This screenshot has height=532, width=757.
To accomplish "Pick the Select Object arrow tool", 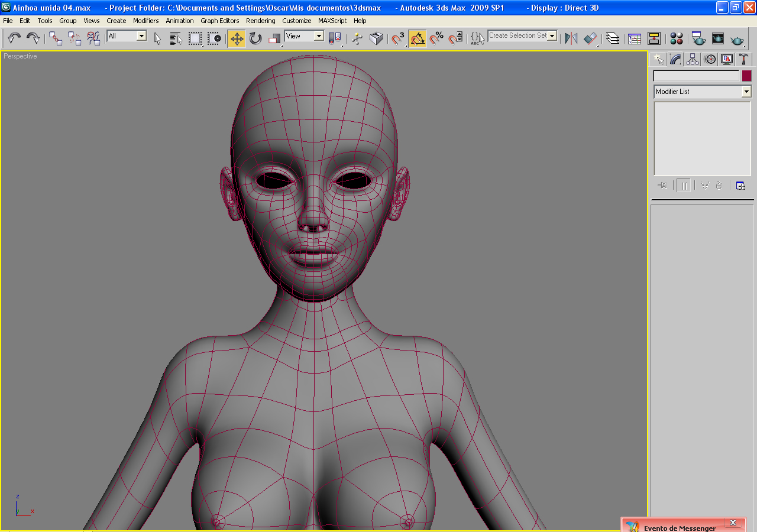I will [157, 38].
